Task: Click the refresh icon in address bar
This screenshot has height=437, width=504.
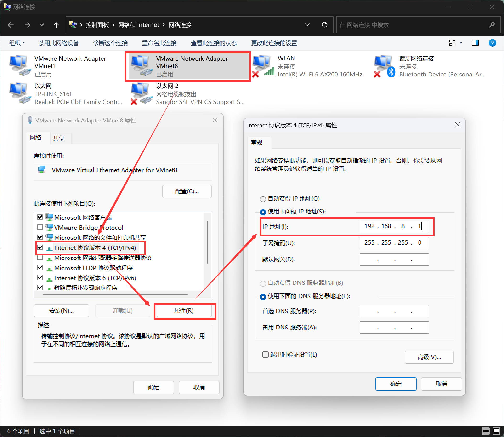Action: (324, 25)
